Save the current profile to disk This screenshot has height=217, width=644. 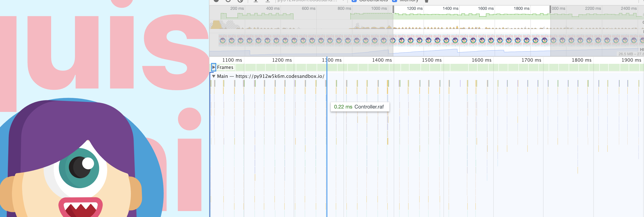(x=268, y=1)
